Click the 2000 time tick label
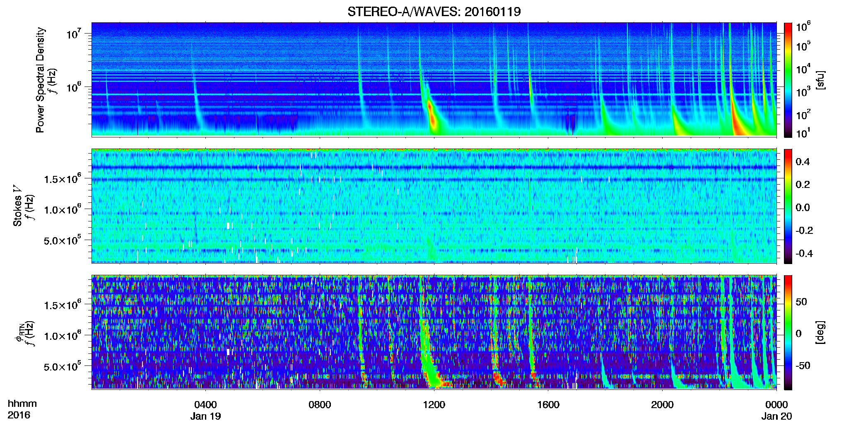Viewport: 868px width, 447px height. [662, 404]
